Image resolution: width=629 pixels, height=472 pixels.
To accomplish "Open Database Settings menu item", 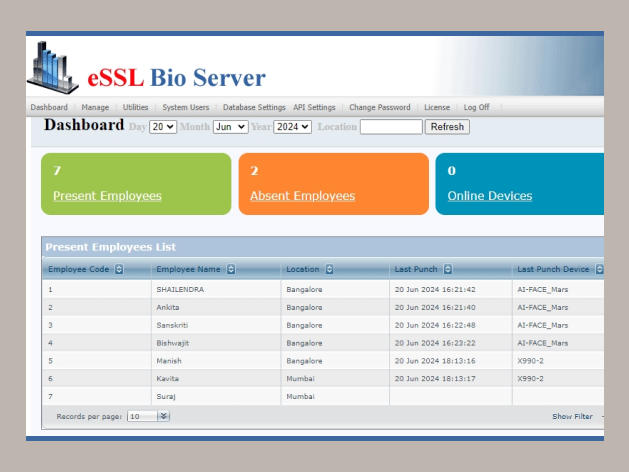I will point(254,107).
